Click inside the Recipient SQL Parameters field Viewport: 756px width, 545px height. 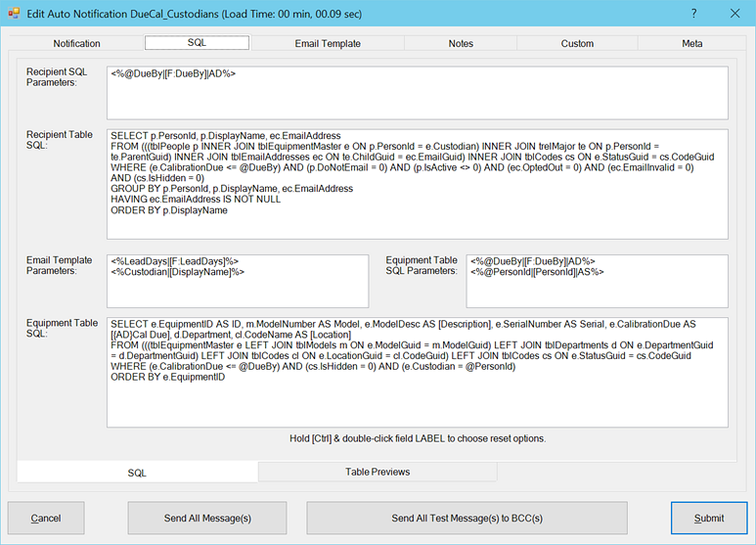pos(418,93)
